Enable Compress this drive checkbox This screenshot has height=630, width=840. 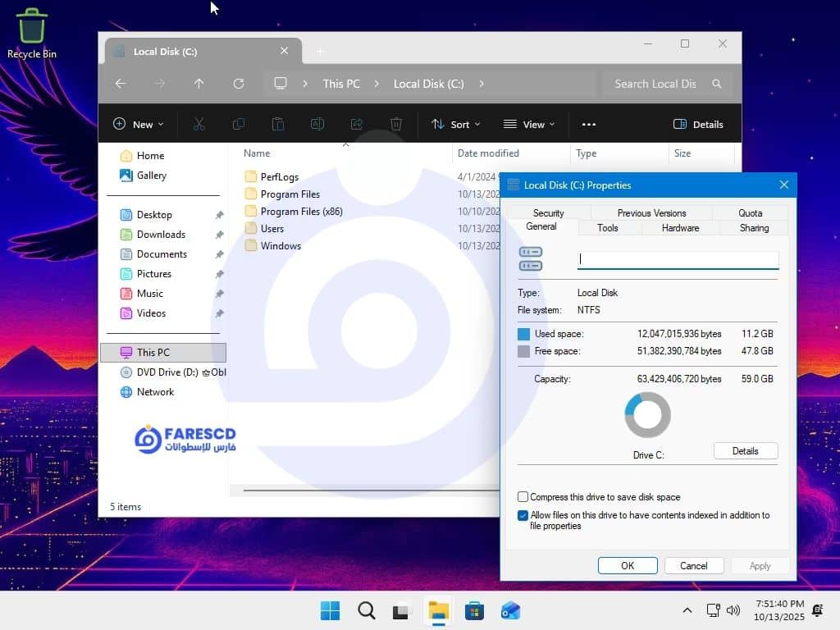click(x=523, y=497)
